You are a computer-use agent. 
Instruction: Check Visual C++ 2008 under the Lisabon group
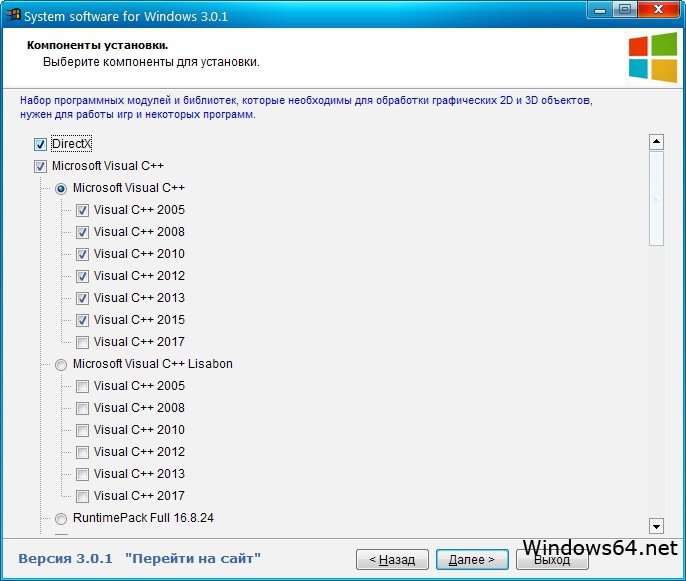82,408
